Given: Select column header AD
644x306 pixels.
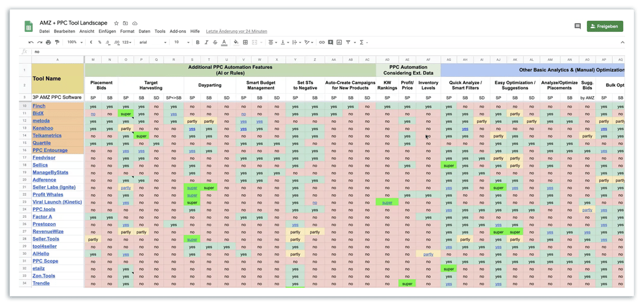Looking at the screenshot, I should point(387,60).
